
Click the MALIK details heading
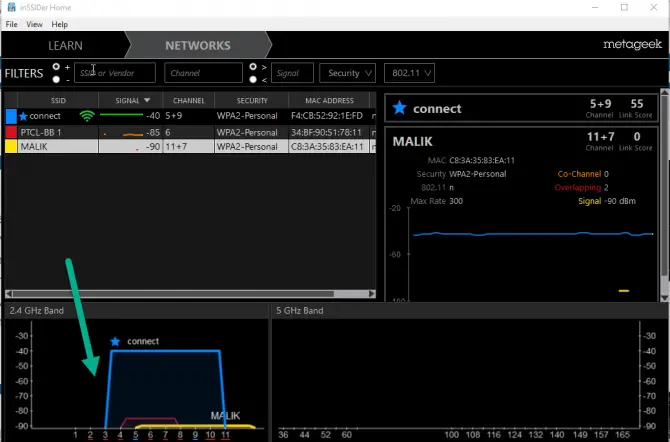click(412, 141)
